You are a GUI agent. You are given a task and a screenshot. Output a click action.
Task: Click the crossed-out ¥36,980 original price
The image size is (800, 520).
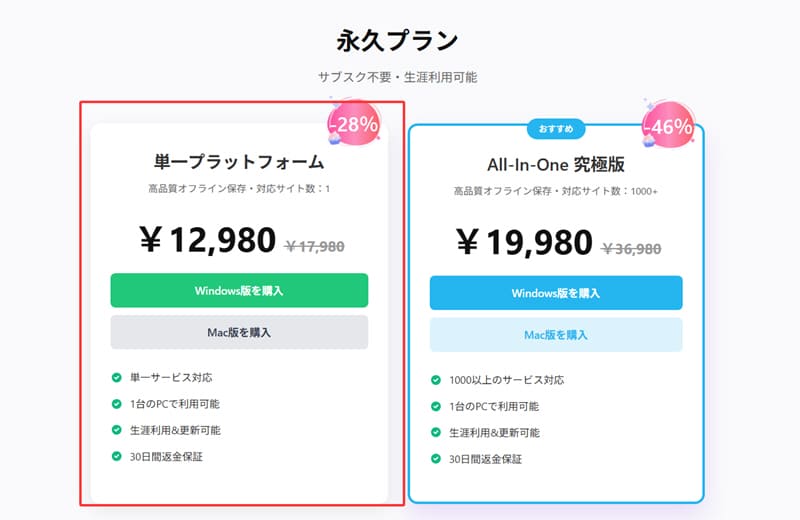(x=632, y=249)
